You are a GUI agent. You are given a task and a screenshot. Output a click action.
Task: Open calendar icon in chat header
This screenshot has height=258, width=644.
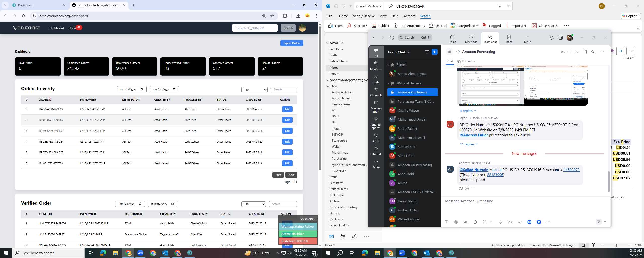coord(584,52)
